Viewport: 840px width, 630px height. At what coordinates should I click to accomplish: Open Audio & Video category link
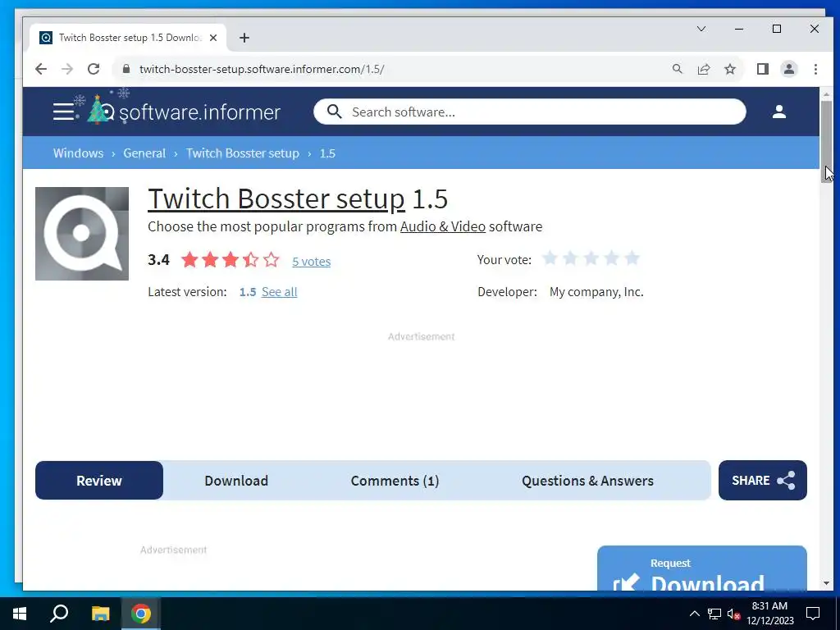[442, 226]
